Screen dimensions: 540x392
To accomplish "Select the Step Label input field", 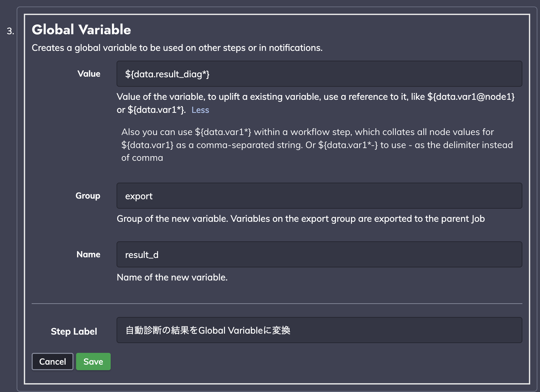I will click(x=319, y=330).
